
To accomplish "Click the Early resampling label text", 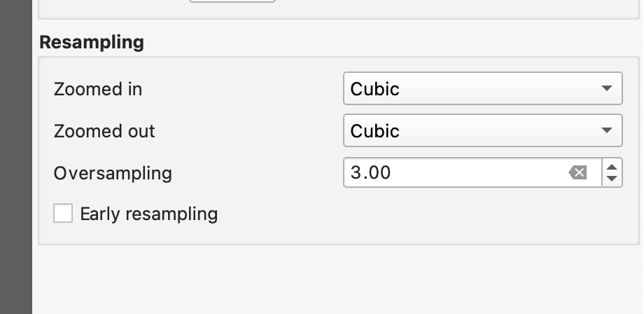I will click(148, 214).
